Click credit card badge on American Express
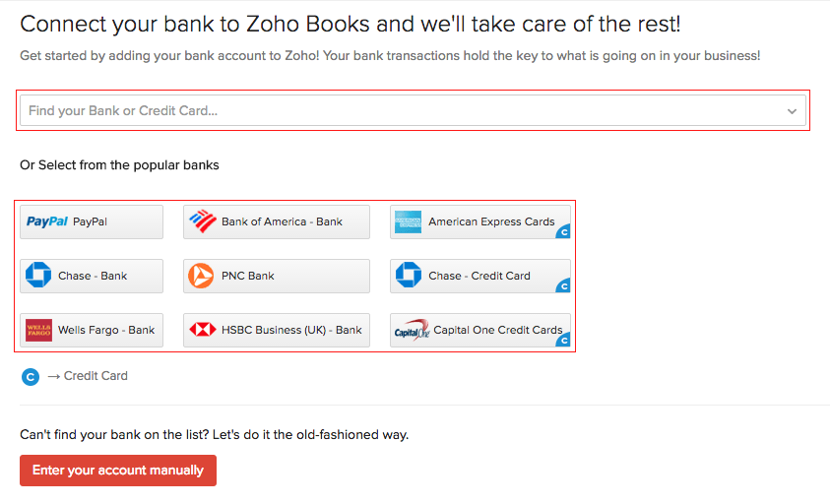 pos(563,232)
